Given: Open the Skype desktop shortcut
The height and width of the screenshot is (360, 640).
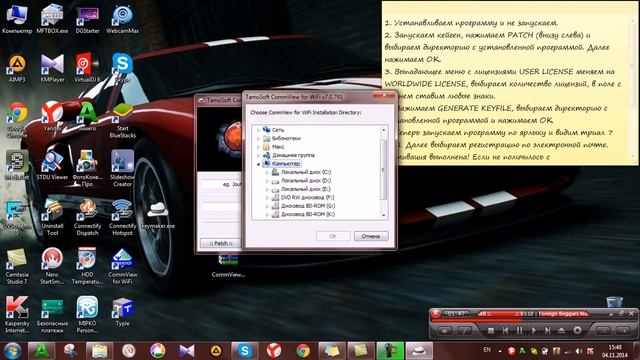Looking at the screenshot, I should coord(122,67).
